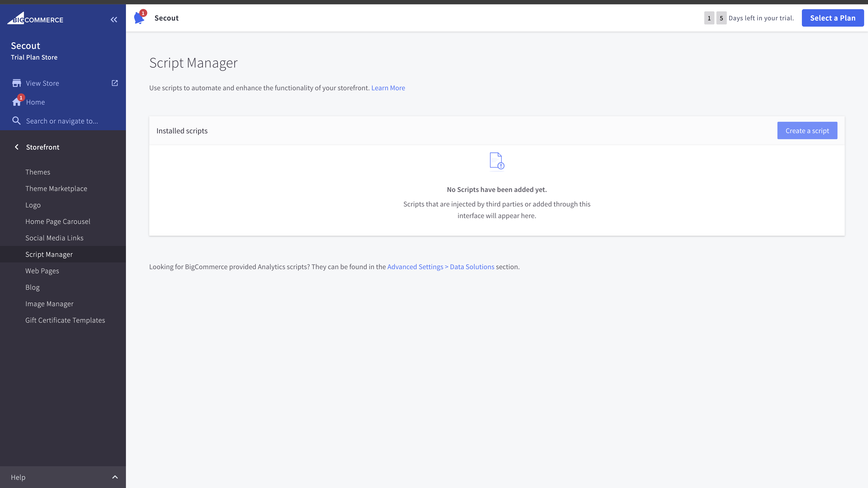The image size is (868, 488).
Task: Open Theme Marketplace page
Action: click(x=56, y=189)
